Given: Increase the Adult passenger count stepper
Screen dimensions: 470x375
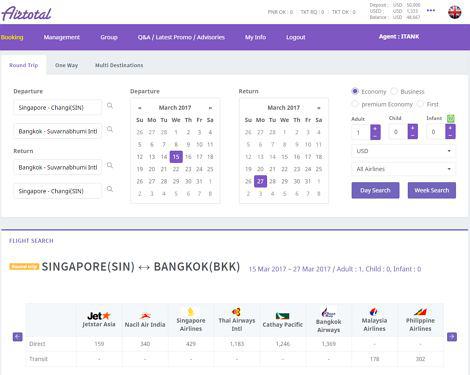Looking at the screenshot, I should 375,128.
